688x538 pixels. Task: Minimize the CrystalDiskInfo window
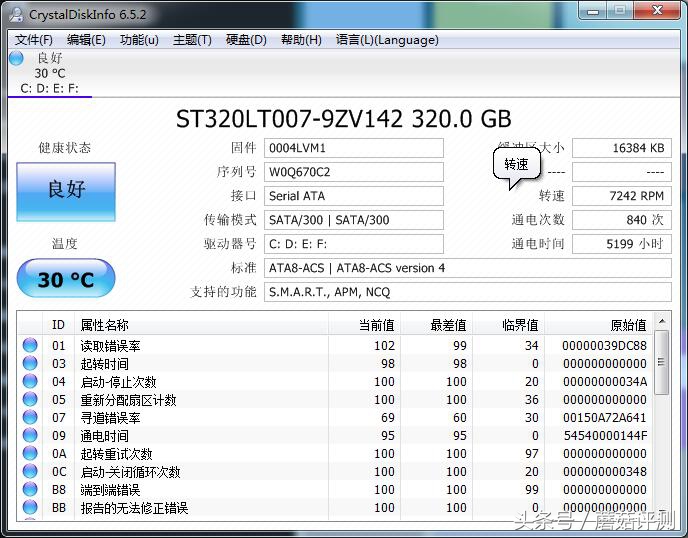(593, 11)
